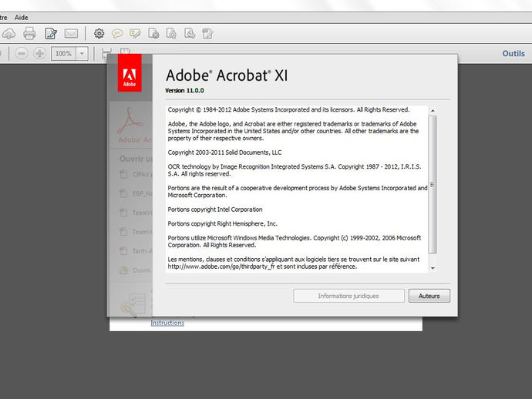532x399 pixels.
Task: Click the form page with pencil icon
Action: (207, 33)
